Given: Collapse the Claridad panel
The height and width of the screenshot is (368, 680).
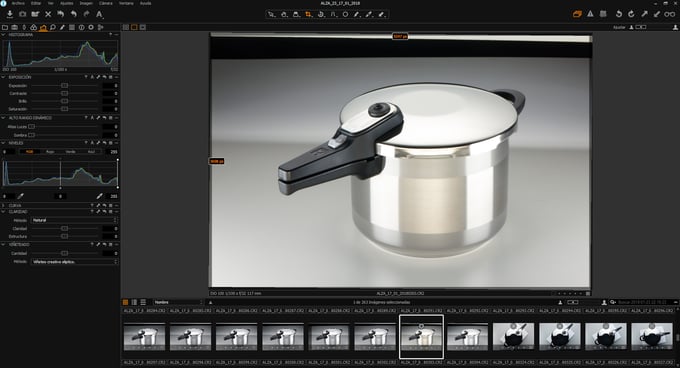Looking at the screenshot, I should (x=3, y=212).
